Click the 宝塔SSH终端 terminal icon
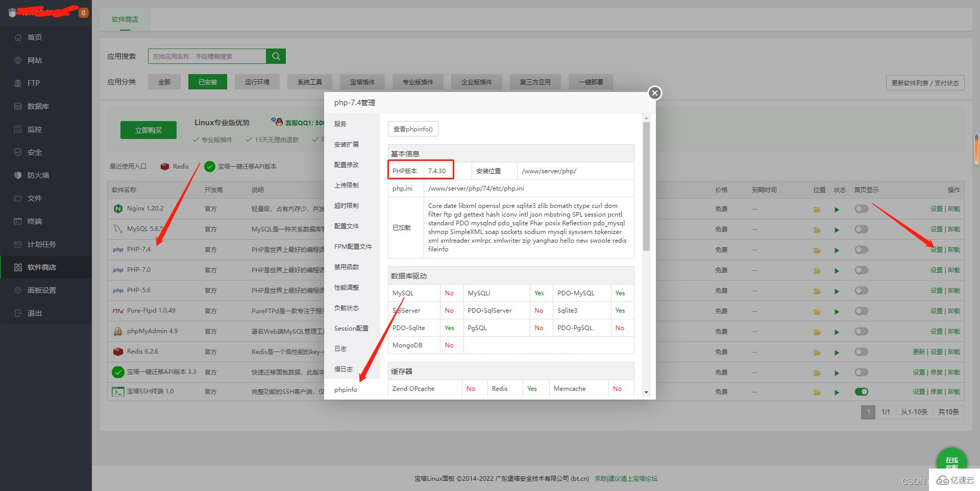 click(118, 392)
